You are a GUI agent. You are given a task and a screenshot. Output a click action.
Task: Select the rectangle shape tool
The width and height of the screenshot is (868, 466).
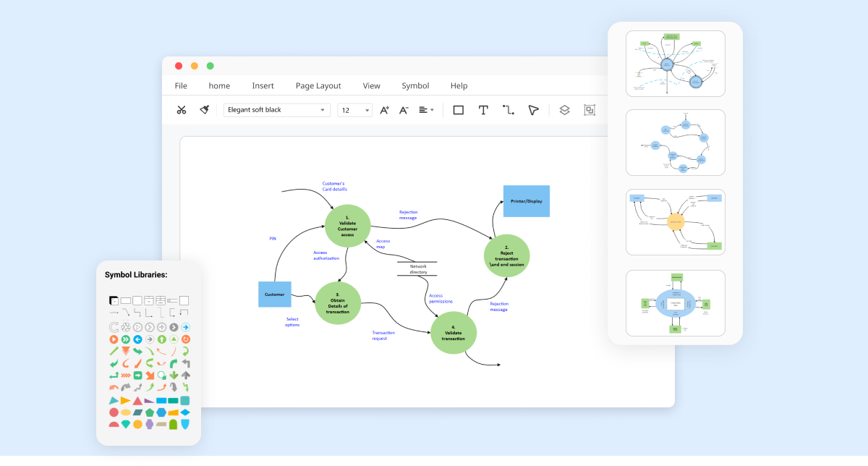pyautogui.click(x=458, y=109)
